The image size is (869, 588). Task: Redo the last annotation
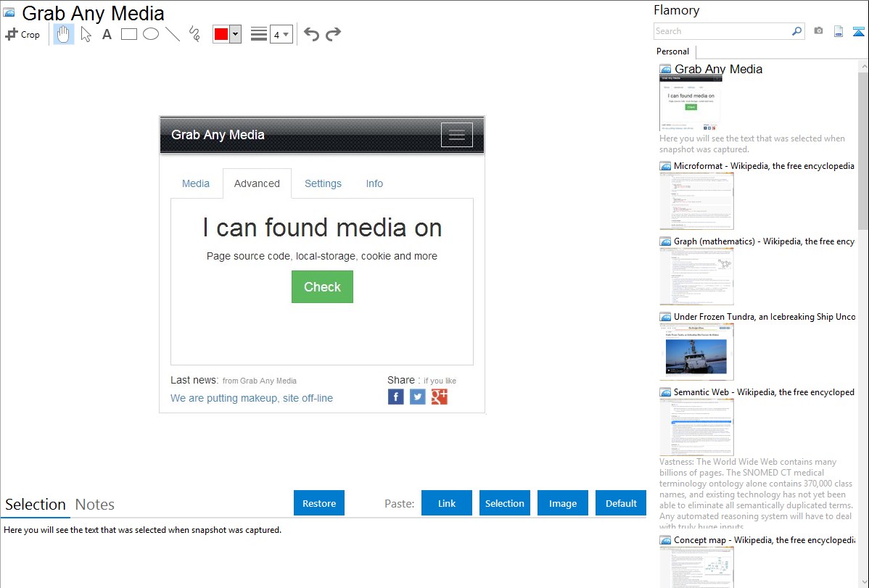click(x=333, y=34)
